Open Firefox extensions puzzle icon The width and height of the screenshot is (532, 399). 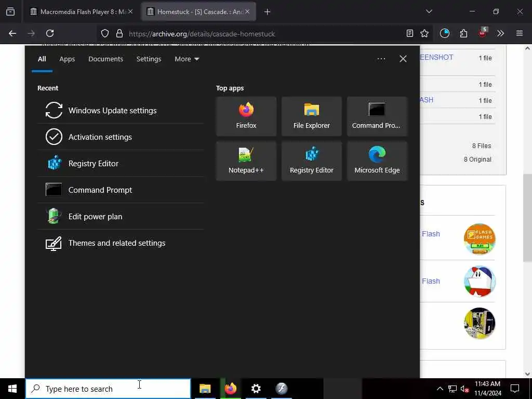[463, 33]
